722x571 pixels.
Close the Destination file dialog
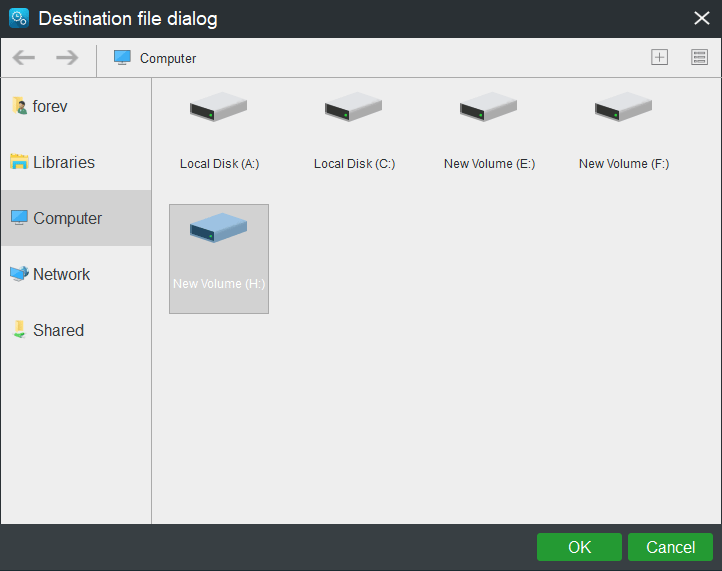pos(702,18)
